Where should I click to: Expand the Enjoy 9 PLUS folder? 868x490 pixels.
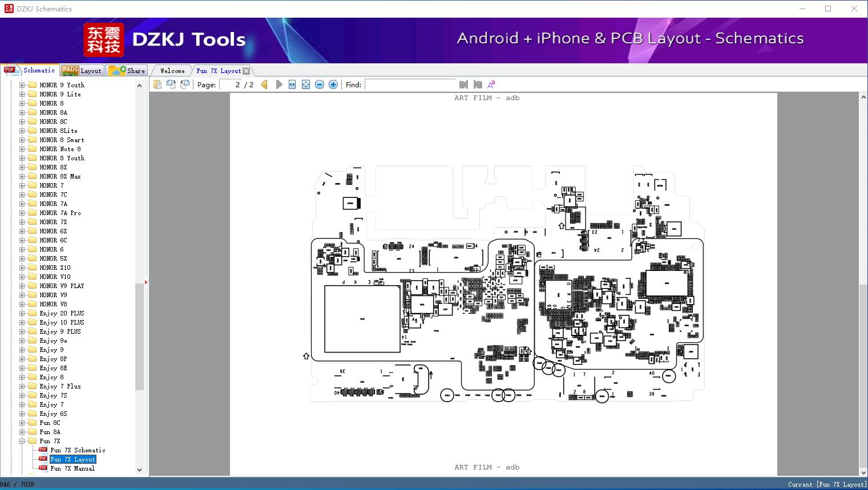[x=22, y=331]
